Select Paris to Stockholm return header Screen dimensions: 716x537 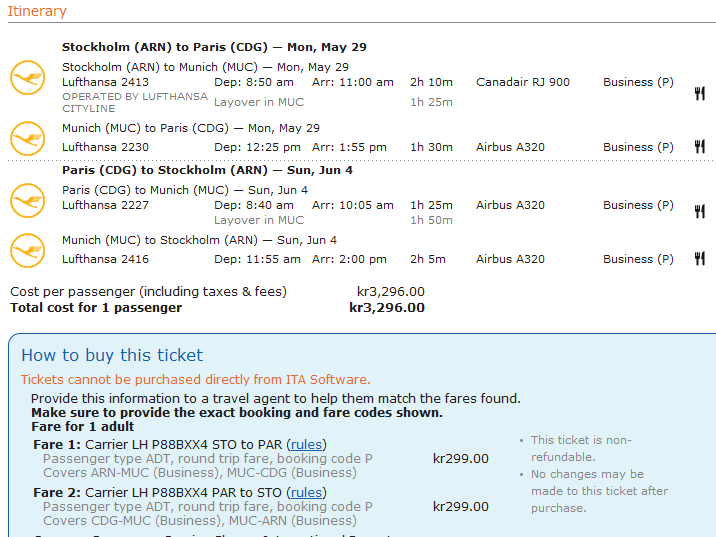(207, 170)
